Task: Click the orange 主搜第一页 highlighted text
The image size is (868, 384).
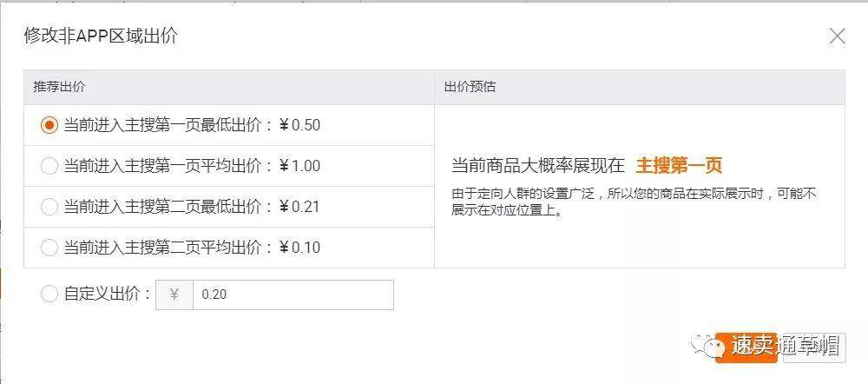Action: click(x=679, y=165)
